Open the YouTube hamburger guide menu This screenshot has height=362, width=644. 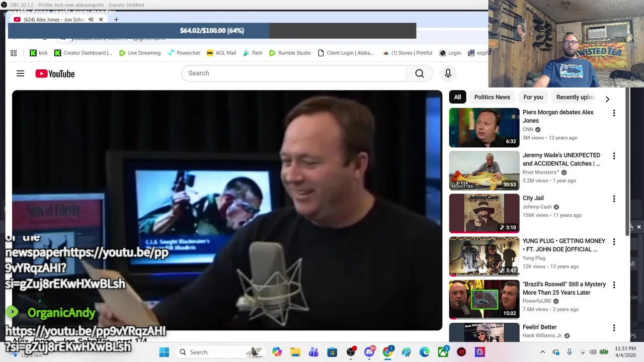pyautogui.click(x=20, y=73)
